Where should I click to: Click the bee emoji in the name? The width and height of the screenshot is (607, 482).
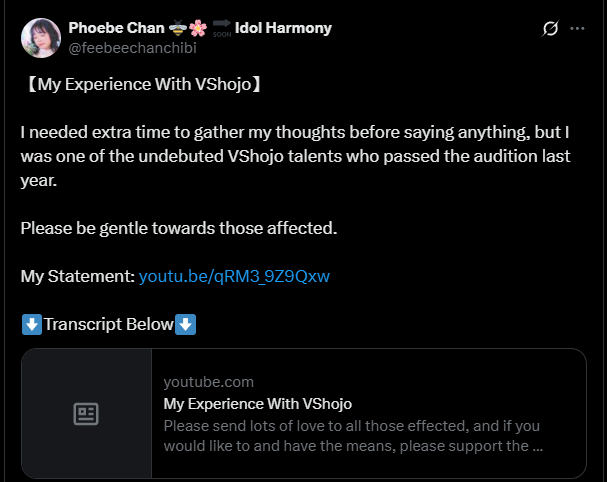178,28
